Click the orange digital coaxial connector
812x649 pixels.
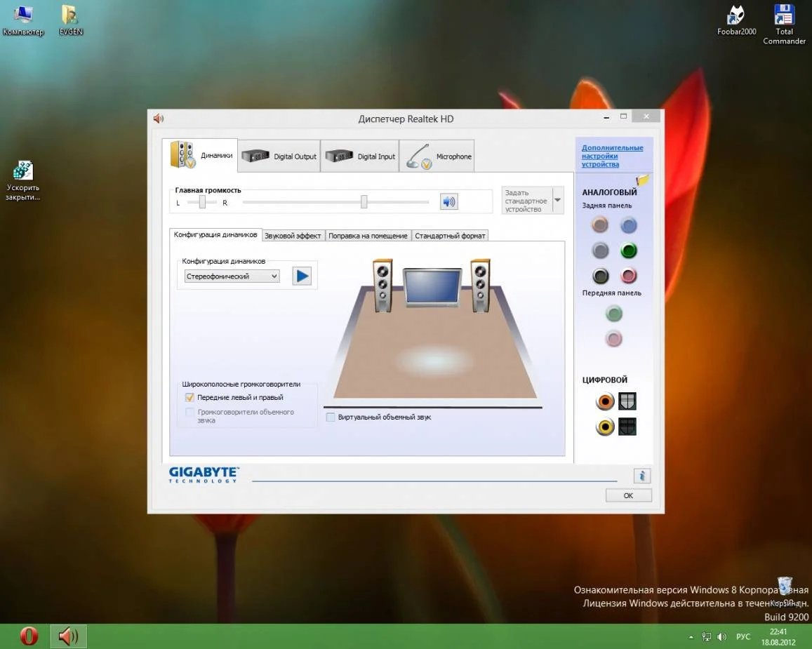coord(604,401)
